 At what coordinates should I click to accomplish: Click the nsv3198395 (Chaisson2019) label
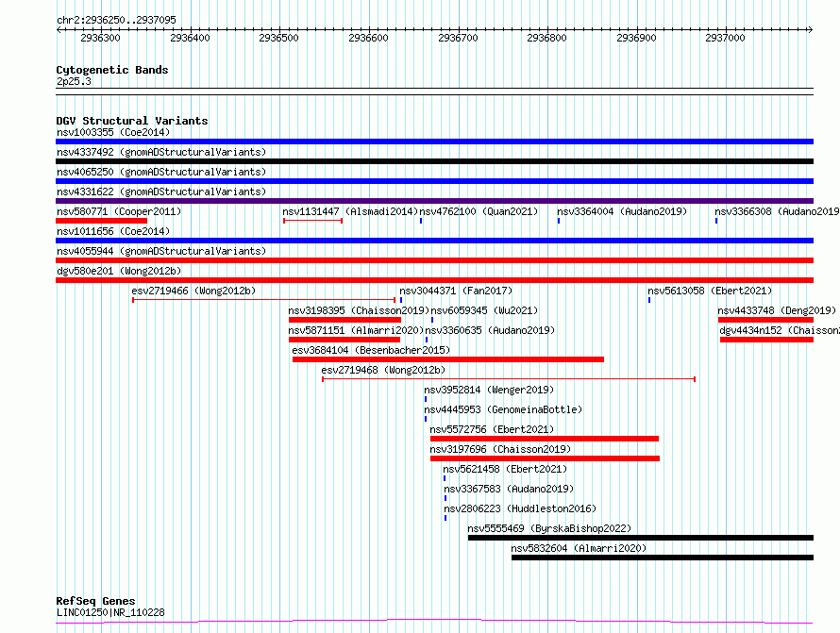359,310
